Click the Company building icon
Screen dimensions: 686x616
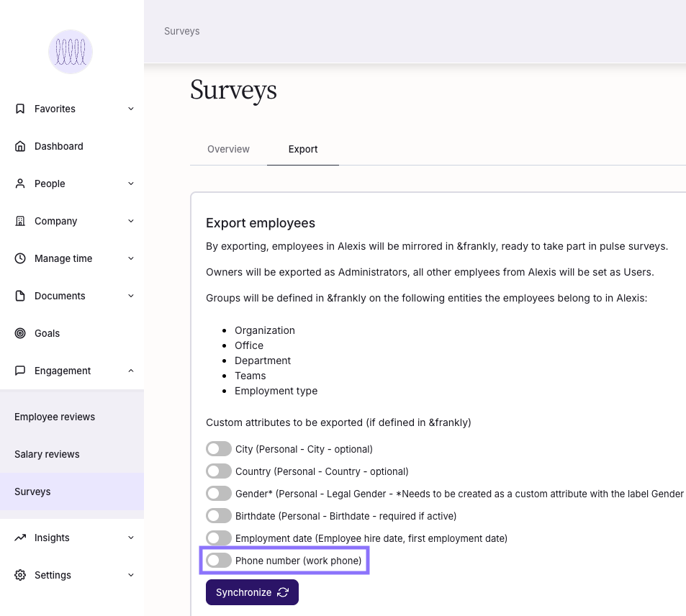click(20, 221)
